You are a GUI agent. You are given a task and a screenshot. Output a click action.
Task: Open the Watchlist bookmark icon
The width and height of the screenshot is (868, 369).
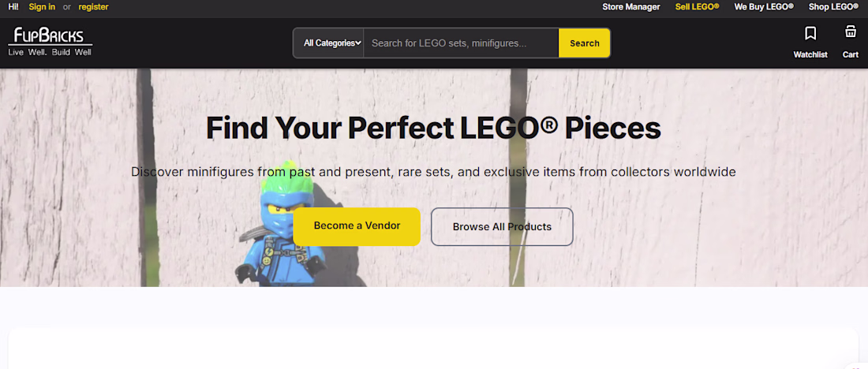810,33
